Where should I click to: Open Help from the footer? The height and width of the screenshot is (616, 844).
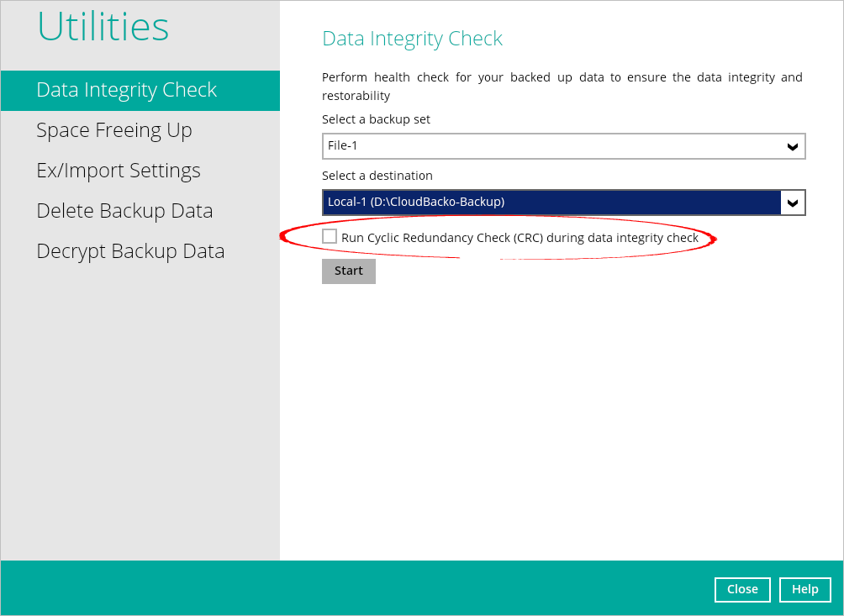coord(804,589)
